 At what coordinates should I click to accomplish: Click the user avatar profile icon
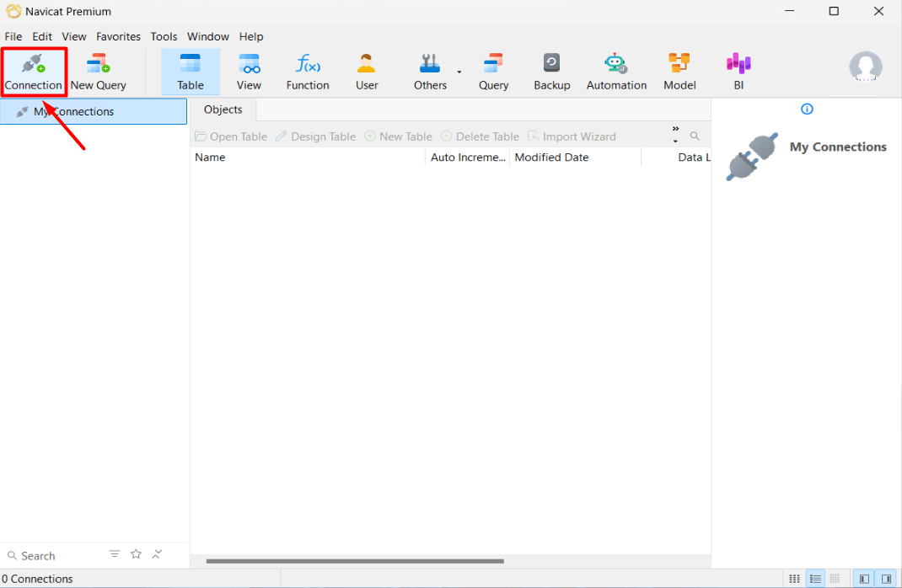click(x=865, y=67)
